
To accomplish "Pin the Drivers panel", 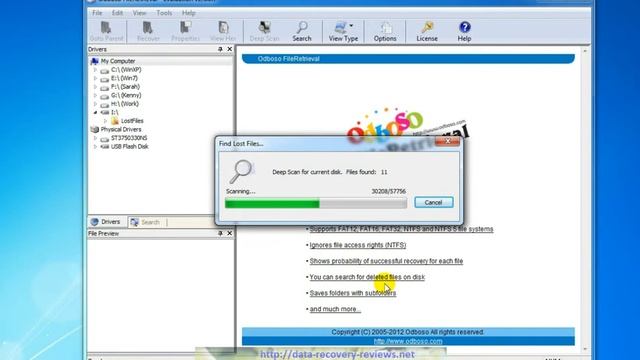I will 220,49.
